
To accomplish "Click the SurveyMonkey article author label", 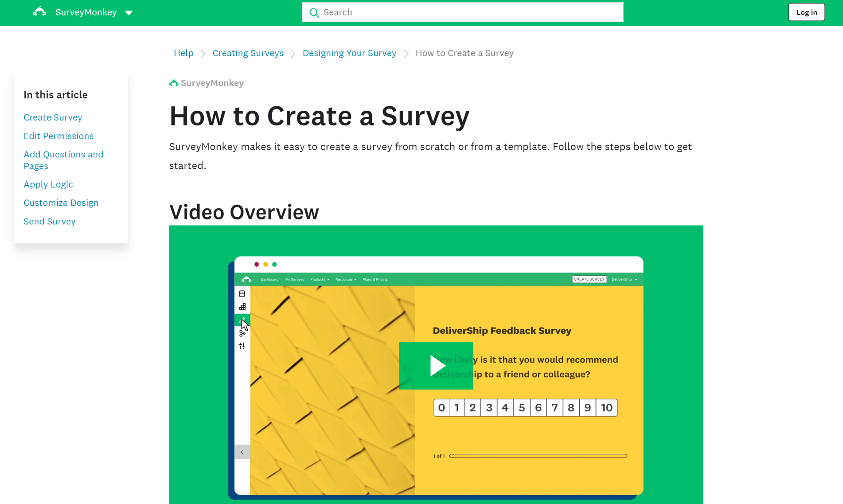I will coord(207,83).
